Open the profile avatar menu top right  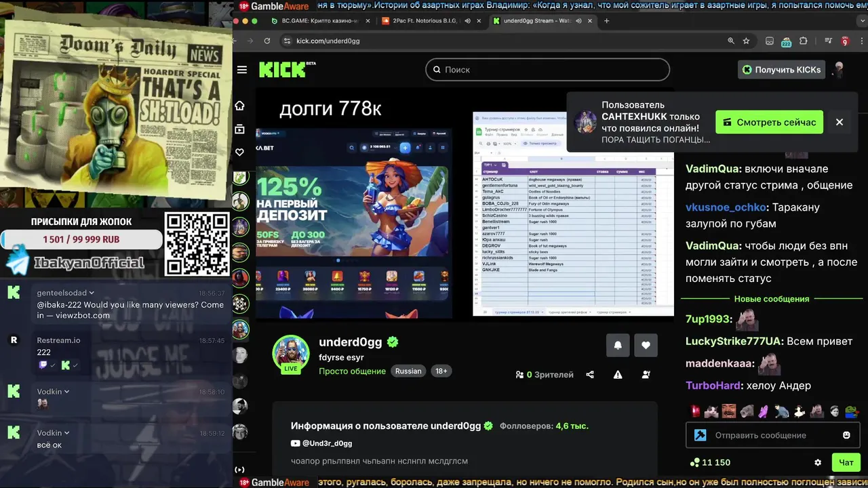(840, 70)
